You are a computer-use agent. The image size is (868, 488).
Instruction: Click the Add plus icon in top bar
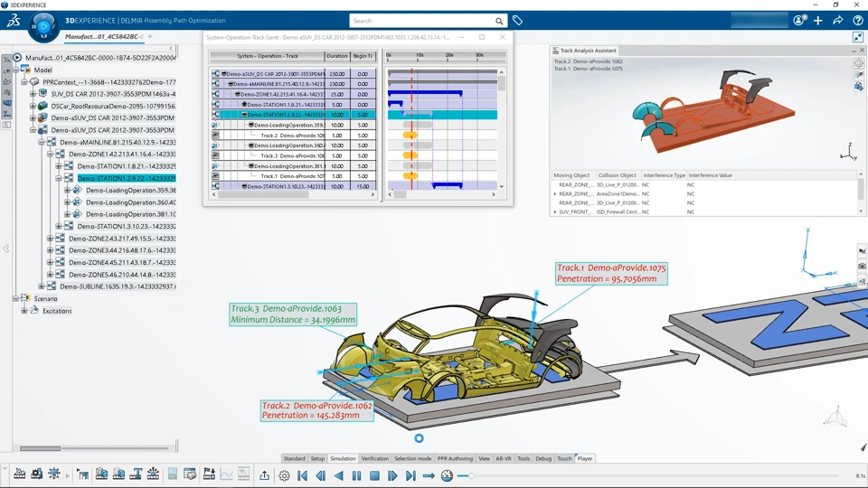click(818, 21)
